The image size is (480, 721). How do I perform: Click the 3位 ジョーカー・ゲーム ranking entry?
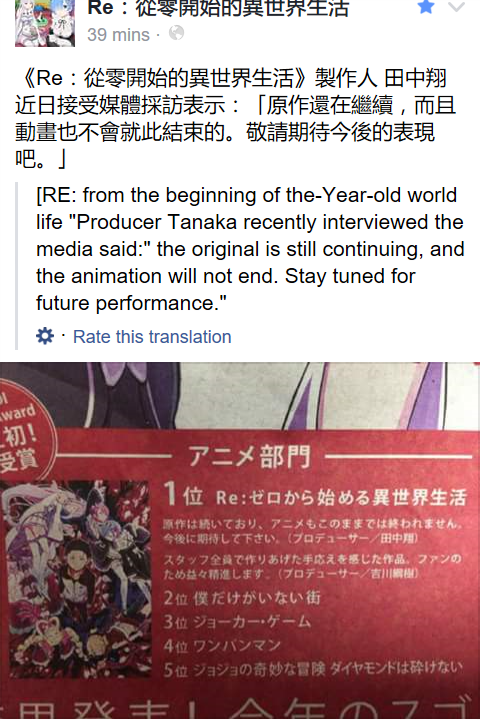pyautogui.click(x=237, y=622)
